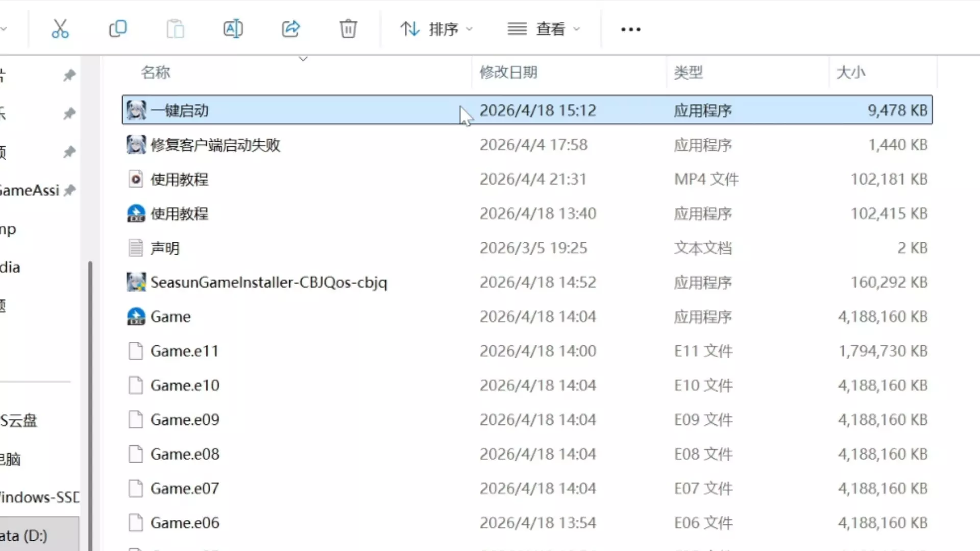The width and height of the screenshot is (980, 551).
Task: Click the navigation pane vertical scrollbar
Action: pyautogui.click(x=90, y=403)
